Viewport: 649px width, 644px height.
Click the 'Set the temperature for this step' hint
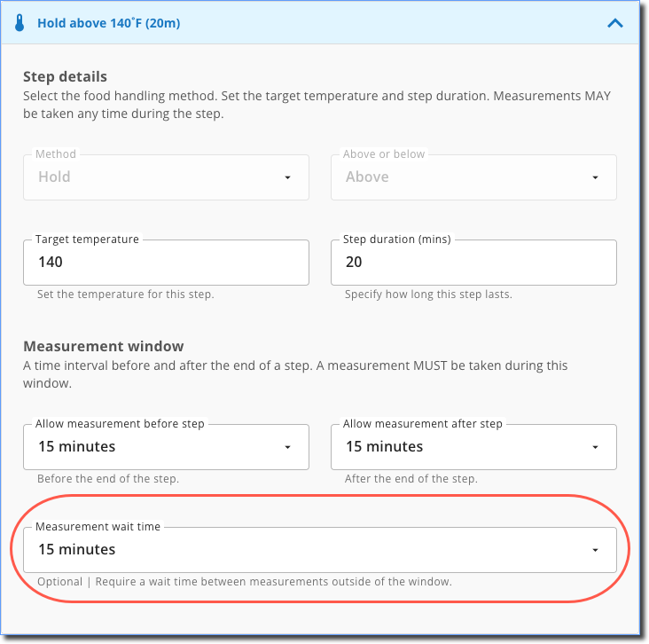point(125,295)
